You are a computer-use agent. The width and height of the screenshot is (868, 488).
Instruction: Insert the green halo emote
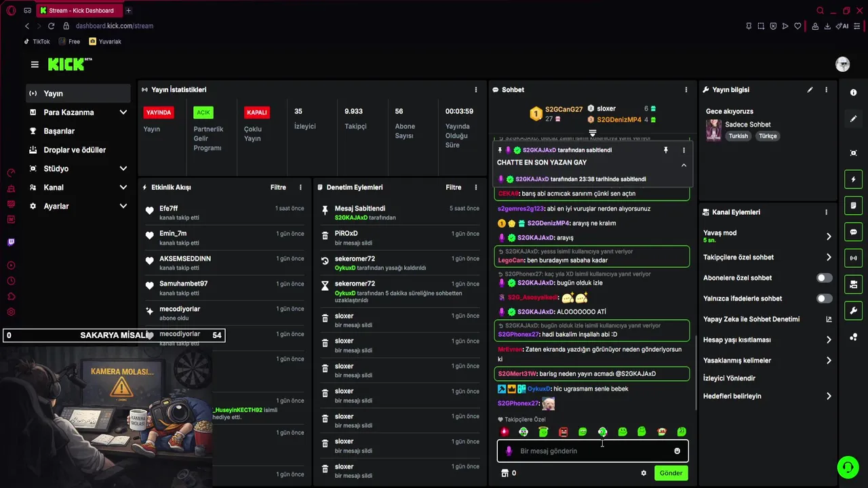point(543,432)
